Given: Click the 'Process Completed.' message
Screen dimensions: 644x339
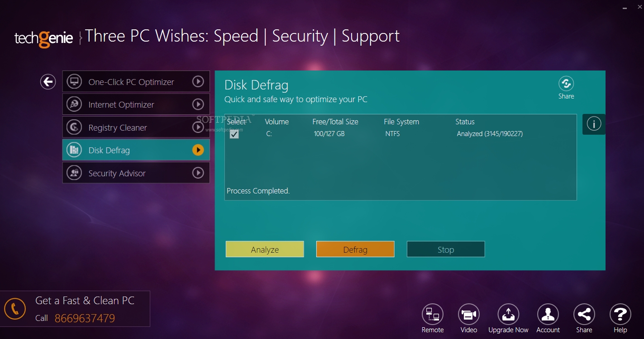Looking at the screenshot, I should [x=258, y=191].
